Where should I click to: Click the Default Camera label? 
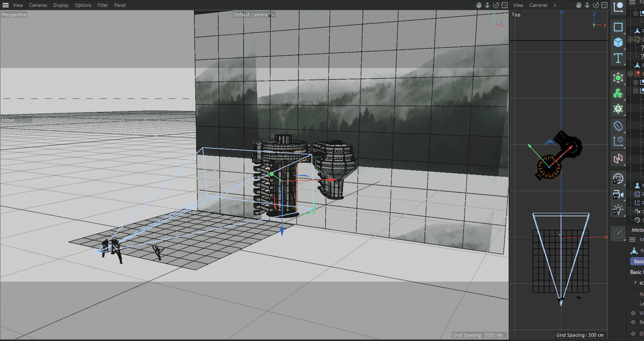[x=251, y=15]
